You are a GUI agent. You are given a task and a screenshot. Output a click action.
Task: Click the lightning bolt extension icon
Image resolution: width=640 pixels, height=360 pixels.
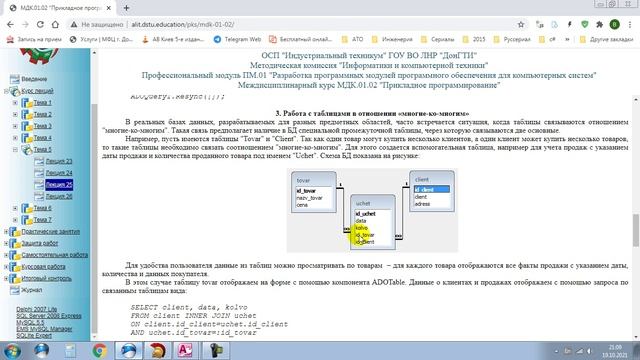(x=569, y=24)
